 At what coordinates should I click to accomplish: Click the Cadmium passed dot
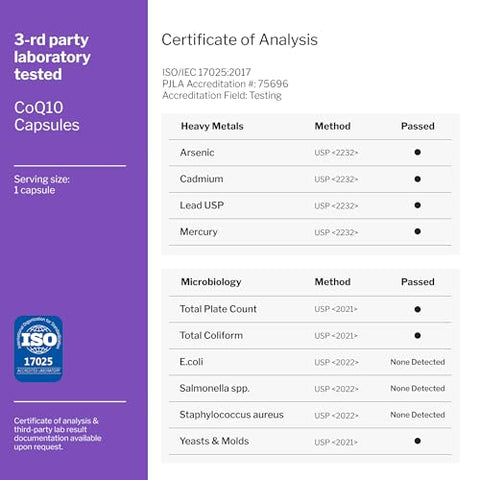click(x=417, y=179)
